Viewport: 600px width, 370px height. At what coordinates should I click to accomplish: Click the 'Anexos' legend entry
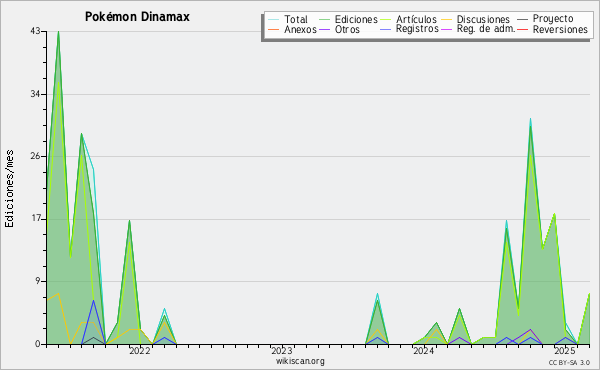pos(300,29)
